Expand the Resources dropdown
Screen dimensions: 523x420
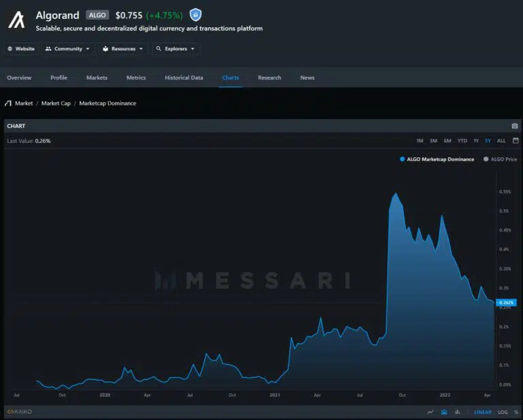tap(123, 48)
